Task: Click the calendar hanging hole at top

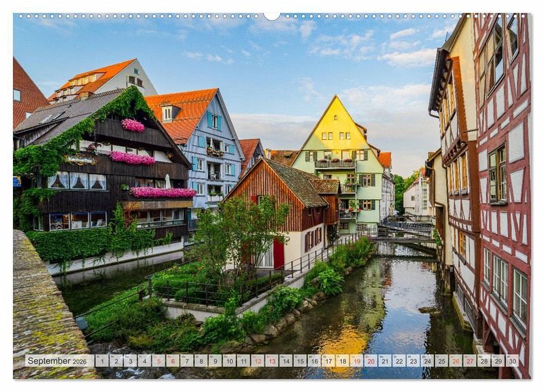Action: tap(272, 15)
